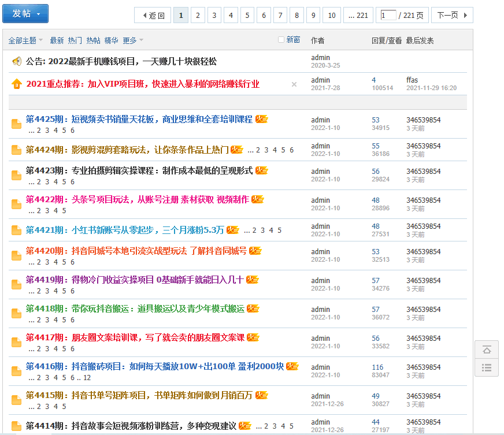Screen dimensions: 504x435
Task: Open folder icon for thread 第4424期
Action: click(16, 150)
